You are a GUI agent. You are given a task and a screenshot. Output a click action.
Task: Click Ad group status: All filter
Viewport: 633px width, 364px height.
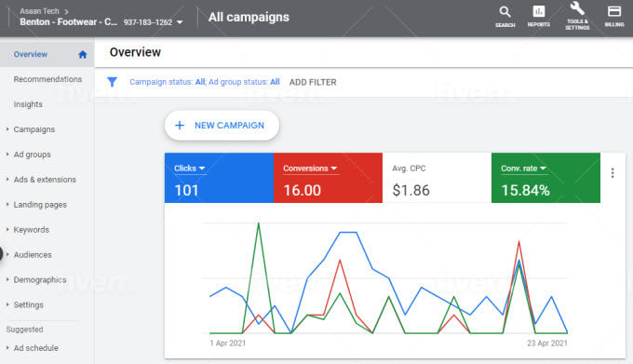pyautogui.click(x=244, y=82)
